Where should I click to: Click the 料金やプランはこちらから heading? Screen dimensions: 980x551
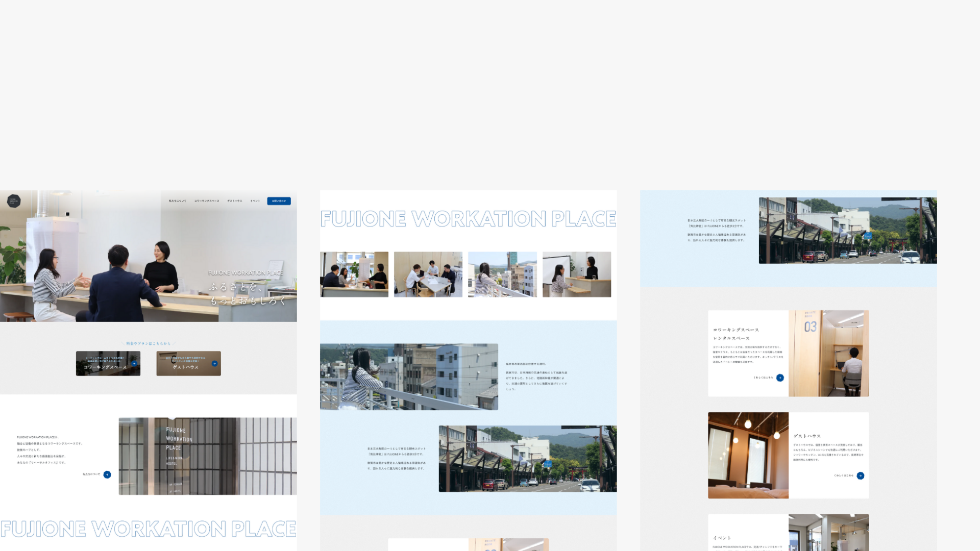pos(149,343)
